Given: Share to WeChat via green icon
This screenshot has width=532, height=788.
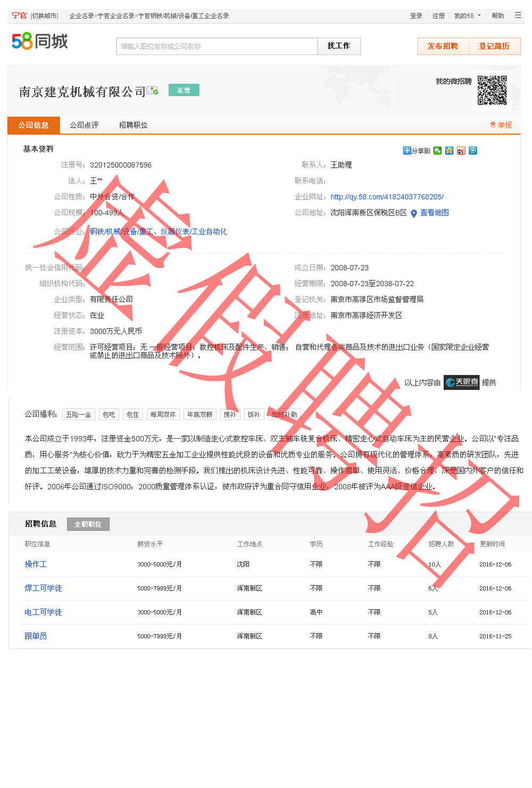Looking at the screenshot, I should 437,151.
